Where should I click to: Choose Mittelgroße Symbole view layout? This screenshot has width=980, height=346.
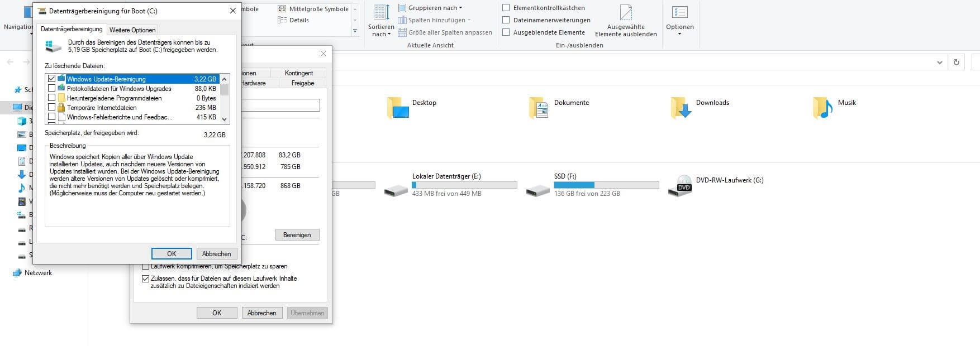point(313,9)
